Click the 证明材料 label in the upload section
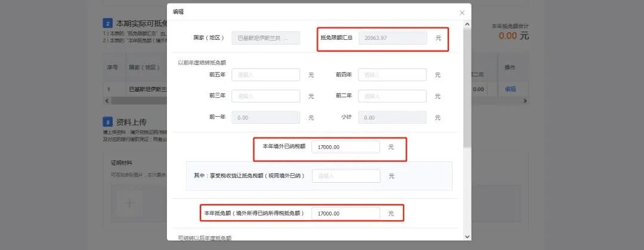Screen dimensions: 644x250 tap(122, 162)
